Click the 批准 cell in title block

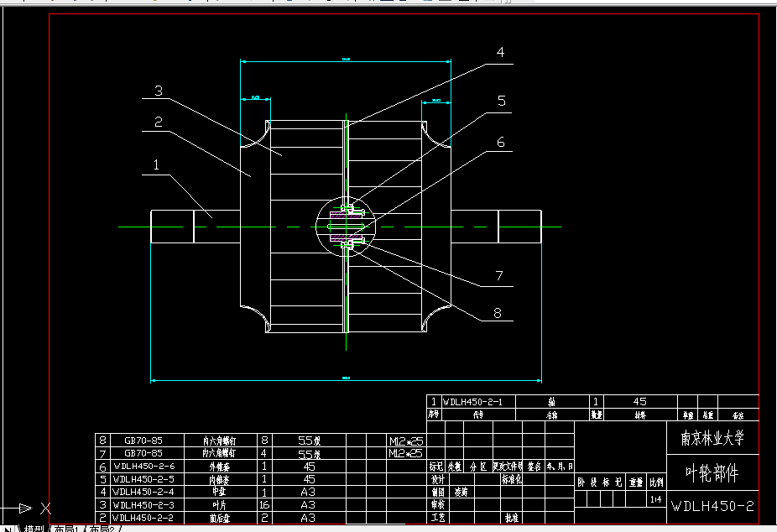(512, 518)
